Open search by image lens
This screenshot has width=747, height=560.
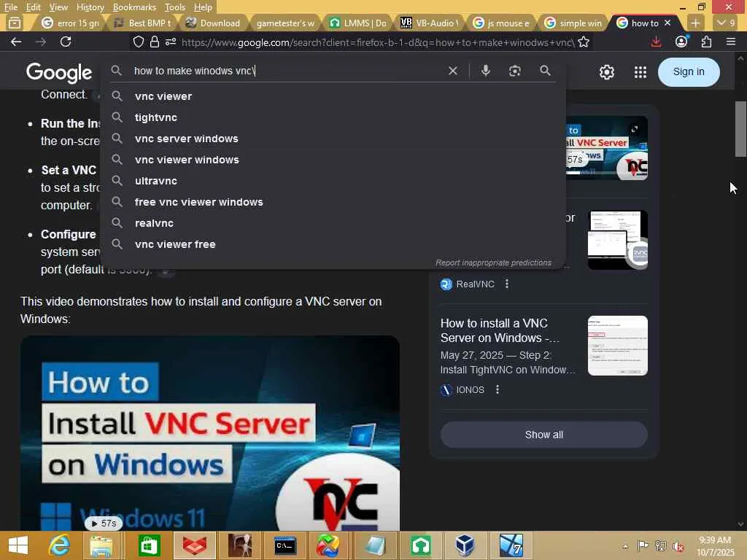click(514, 71)
